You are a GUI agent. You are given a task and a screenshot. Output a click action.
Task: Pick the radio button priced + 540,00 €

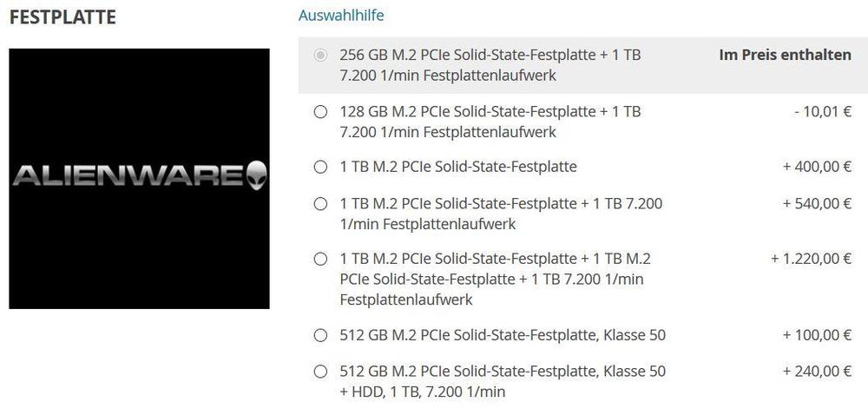(320, 204)
